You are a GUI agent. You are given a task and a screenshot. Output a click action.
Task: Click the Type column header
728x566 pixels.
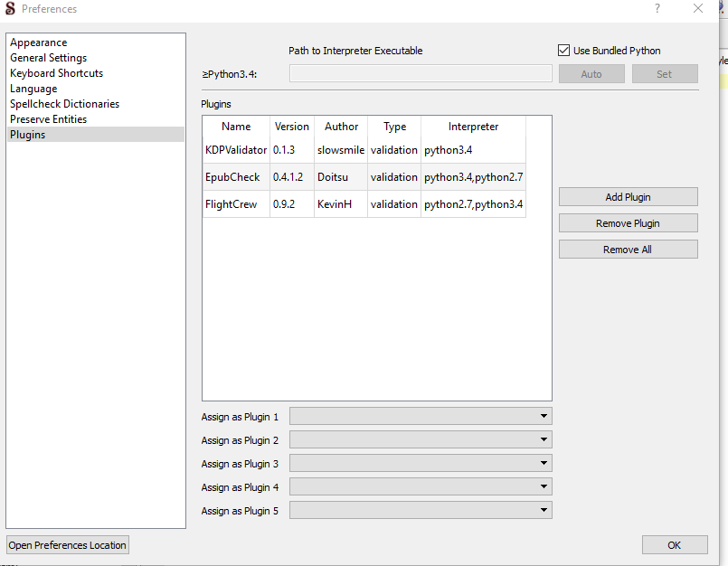[394, 127]
